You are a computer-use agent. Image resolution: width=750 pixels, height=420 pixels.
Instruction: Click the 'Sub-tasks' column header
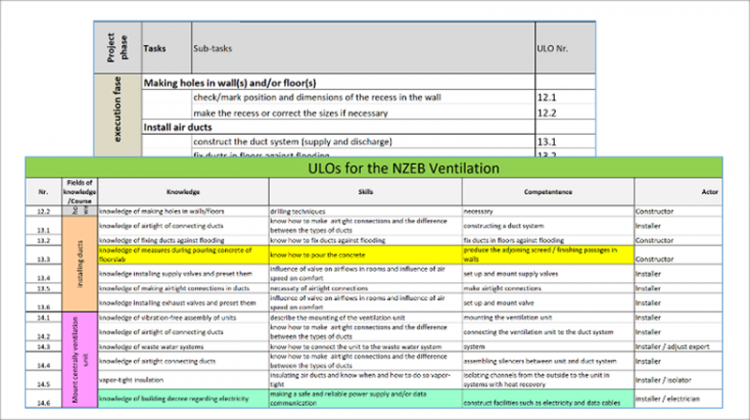click(212, 47)
